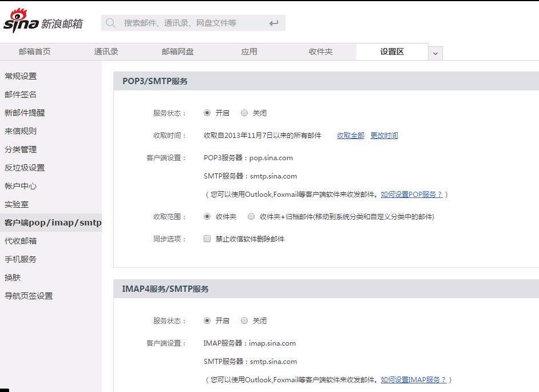
Task: Open the 收件夹 tab
Action: [x=320, y=52]
